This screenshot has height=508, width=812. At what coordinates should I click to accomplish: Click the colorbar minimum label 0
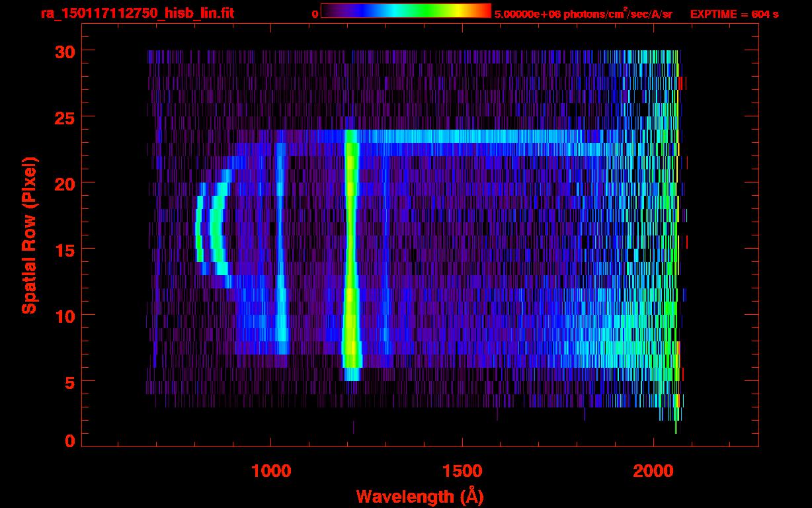(315, 14)
